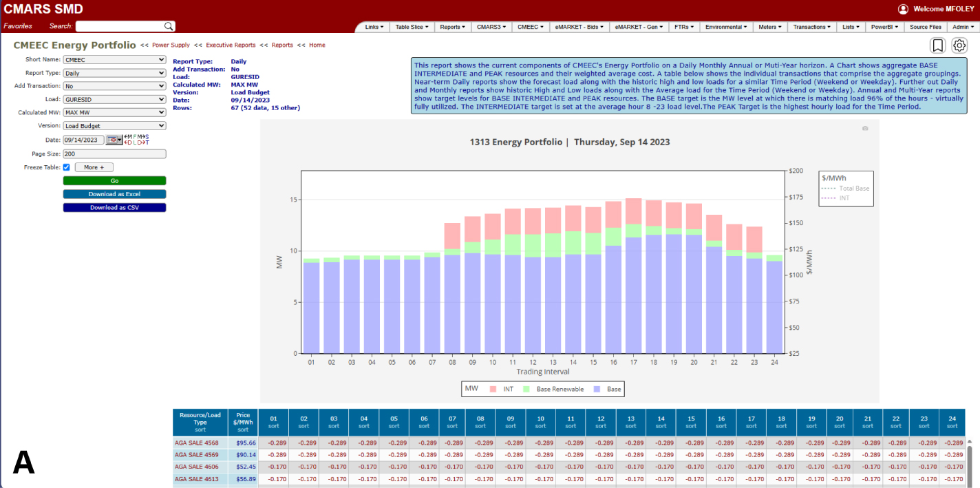The height and width of the screenshot is (488, 980).
Task: Sort the table by Price $/MWh column
Action: pyautogui.click(x=242, y=429)
